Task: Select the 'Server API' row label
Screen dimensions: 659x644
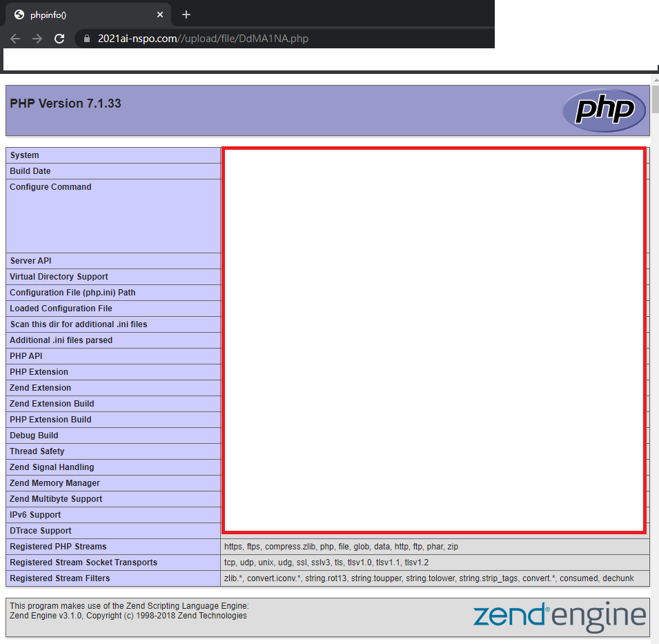Action: (x=30, y=261)
